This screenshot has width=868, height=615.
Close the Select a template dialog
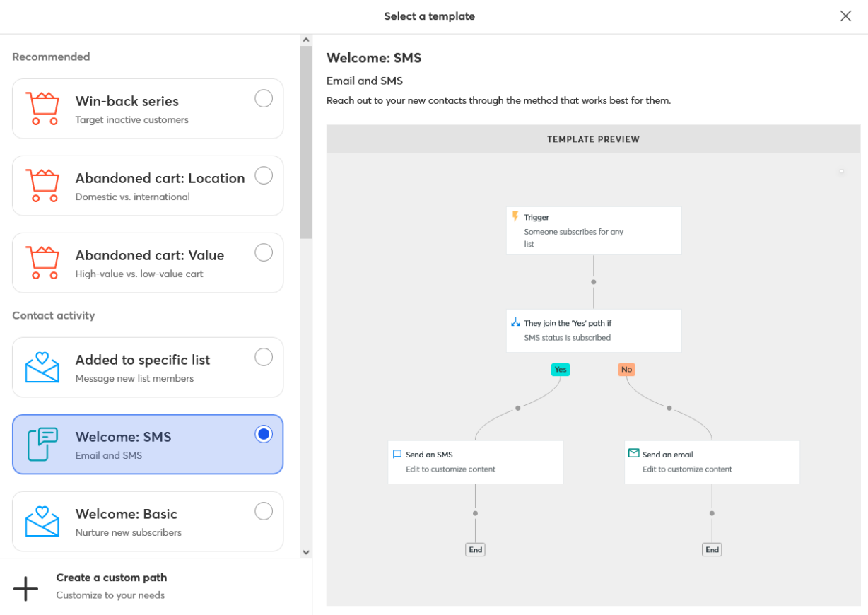point(845,16)
